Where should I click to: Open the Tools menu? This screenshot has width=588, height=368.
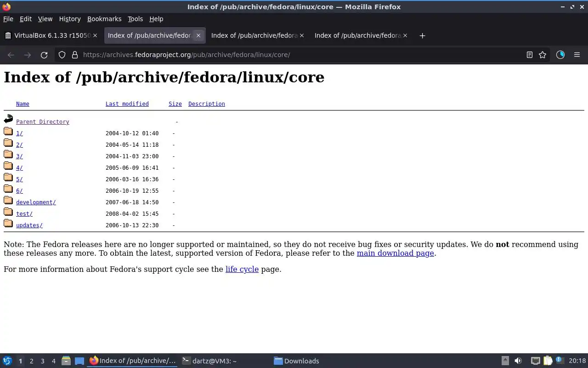pos(135,19)
